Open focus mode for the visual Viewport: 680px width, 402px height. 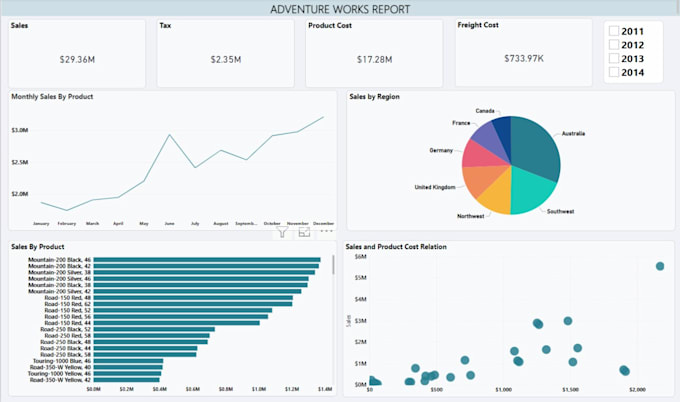tap(304, 232)
